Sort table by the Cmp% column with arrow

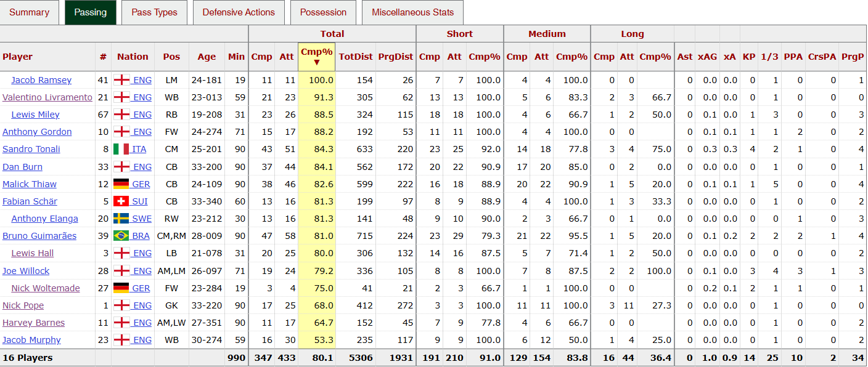316,57
